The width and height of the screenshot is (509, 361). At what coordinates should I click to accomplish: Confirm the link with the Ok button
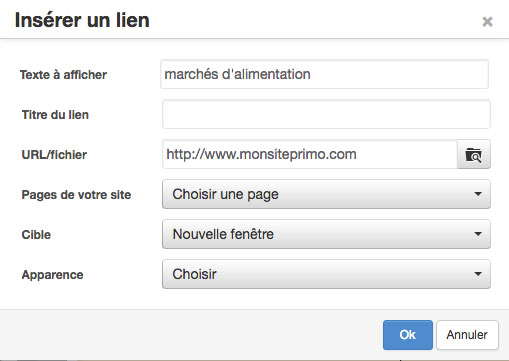(x=408, y=335)
